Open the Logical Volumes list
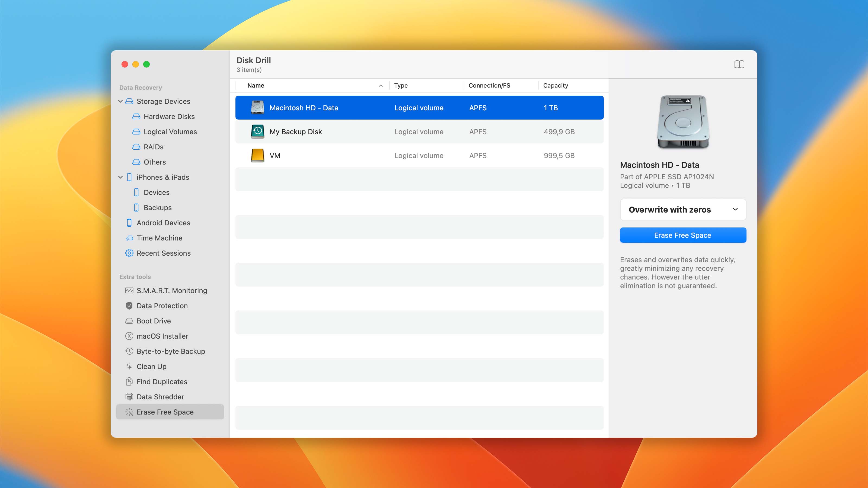Image resolution: width=868 pixels, height=488 pixels. (x=170, y=132)
